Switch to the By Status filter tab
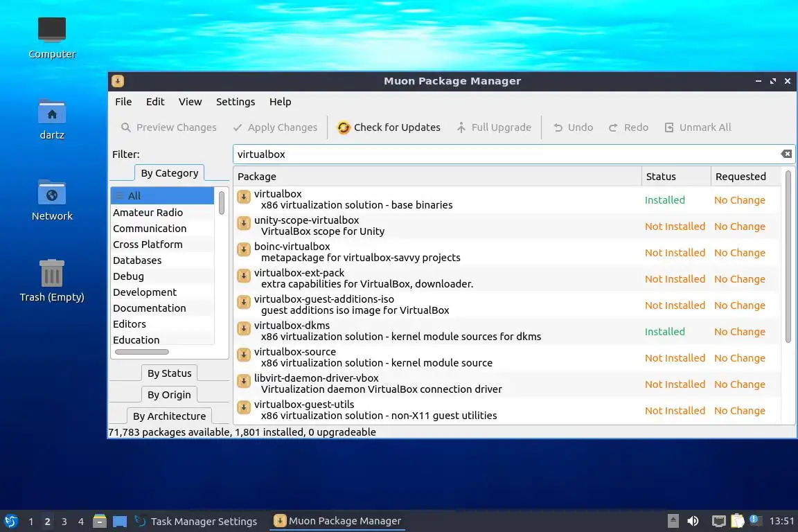798x532 pixels. coord(170,373)
